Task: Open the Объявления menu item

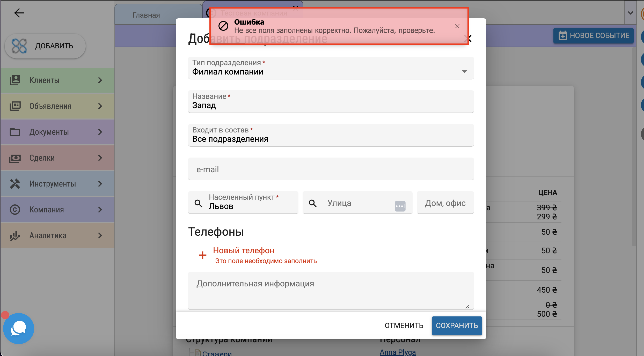Action: [58, 106]
